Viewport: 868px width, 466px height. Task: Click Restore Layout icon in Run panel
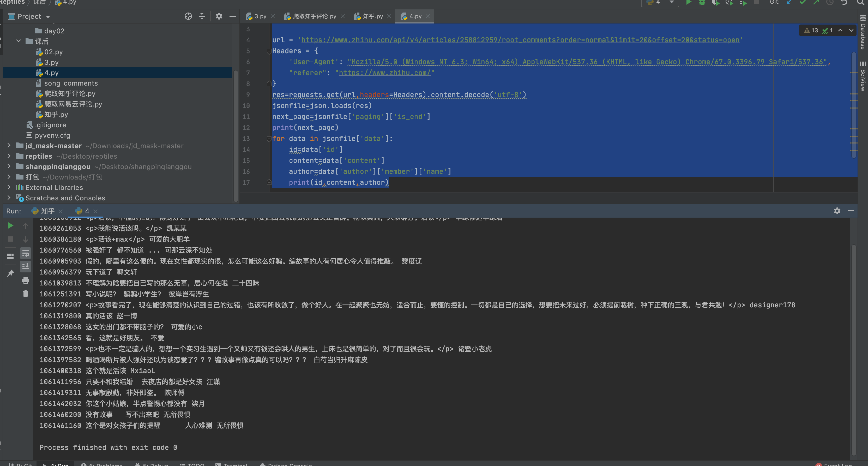[10, 256]
